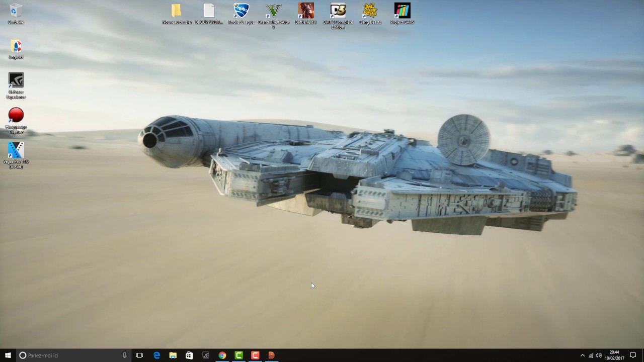The width and height of the screenshot is (644, 362).
Task: Click the Cortana search box 'Parlez-moi ici'
Action: pyautogui.click(x=73, y=355)
